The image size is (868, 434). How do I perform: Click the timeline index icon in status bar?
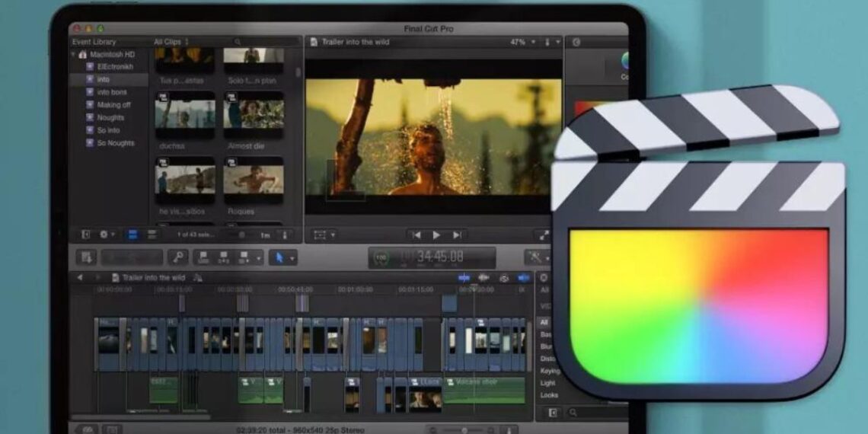113,429
